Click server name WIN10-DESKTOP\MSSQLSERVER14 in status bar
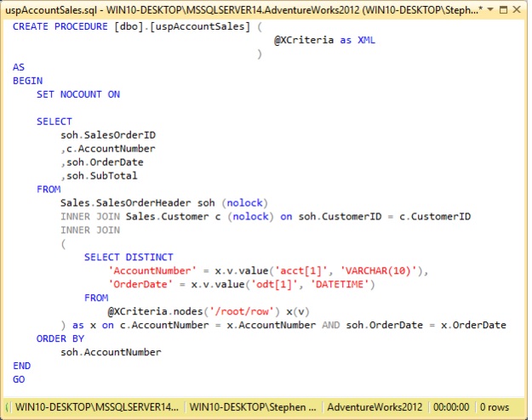Image resolution: width=532 pixels, height=420 pixels. point(97,406)
